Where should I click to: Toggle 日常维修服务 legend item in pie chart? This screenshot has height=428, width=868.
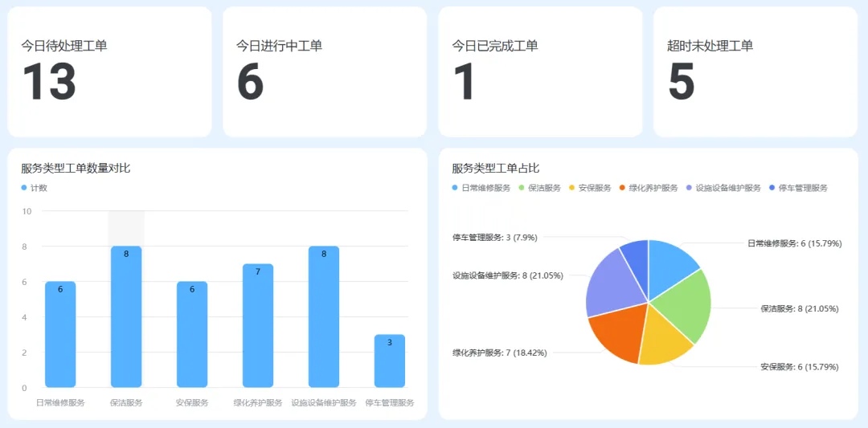pyautogui.click(x=481, y=188)
